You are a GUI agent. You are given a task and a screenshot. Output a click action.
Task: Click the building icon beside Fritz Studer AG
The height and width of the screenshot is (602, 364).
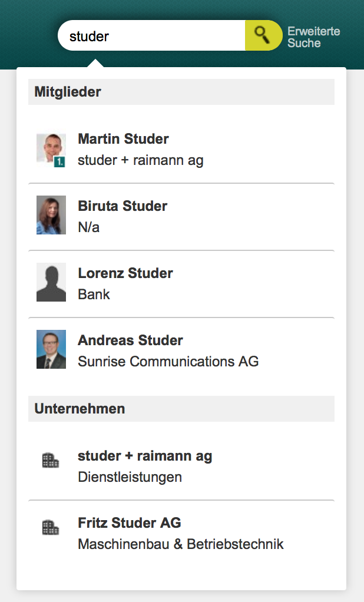pos(51,527)
